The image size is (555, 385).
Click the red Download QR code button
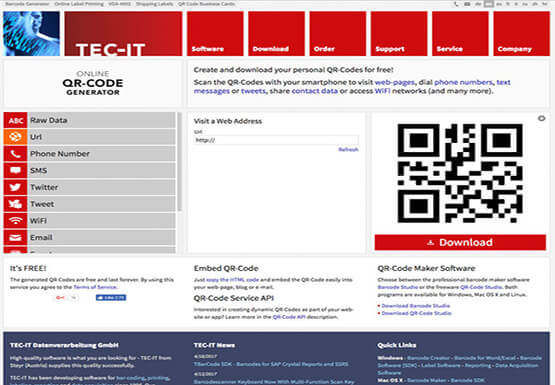tap(460, 242)
